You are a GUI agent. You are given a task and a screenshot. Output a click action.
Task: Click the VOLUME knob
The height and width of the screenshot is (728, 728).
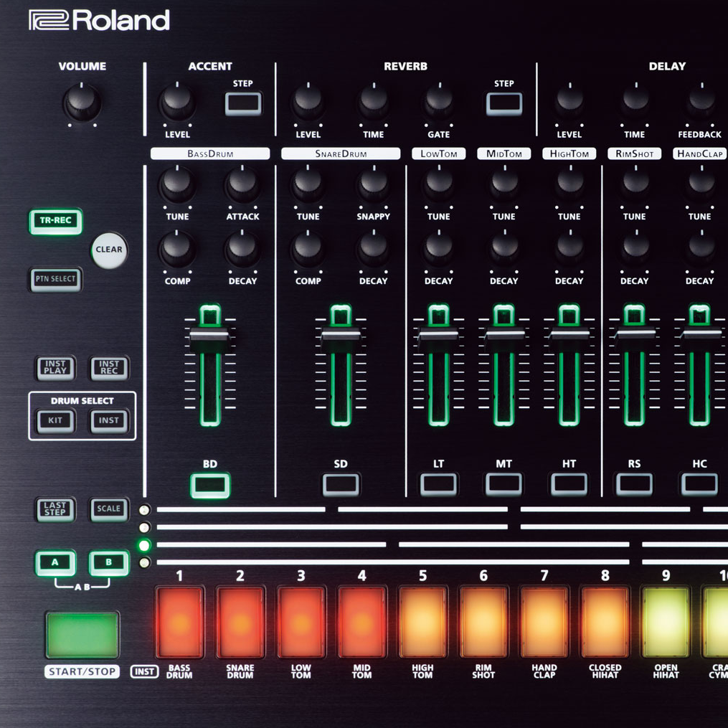click(x=82, y=103)
